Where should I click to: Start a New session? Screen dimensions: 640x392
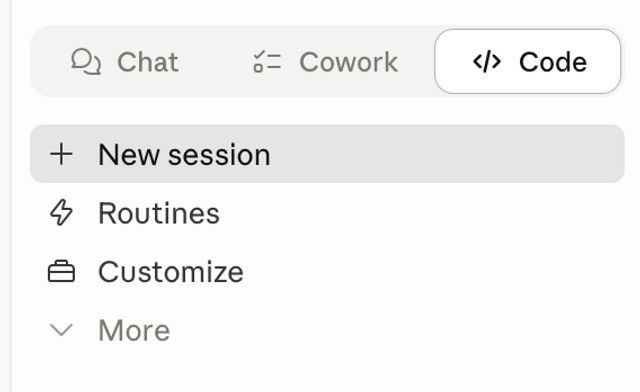click(x=327, y=154)
